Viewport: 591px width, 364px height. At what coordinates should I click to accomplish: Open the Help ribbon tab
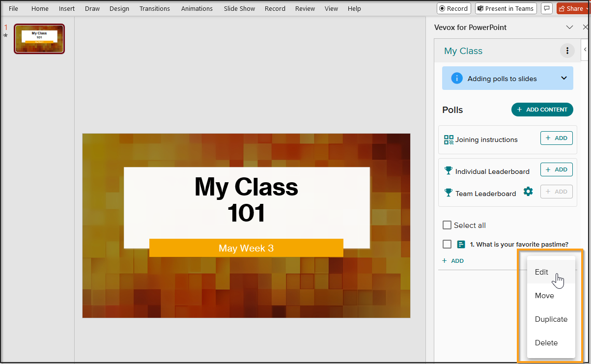pos(354,8)
